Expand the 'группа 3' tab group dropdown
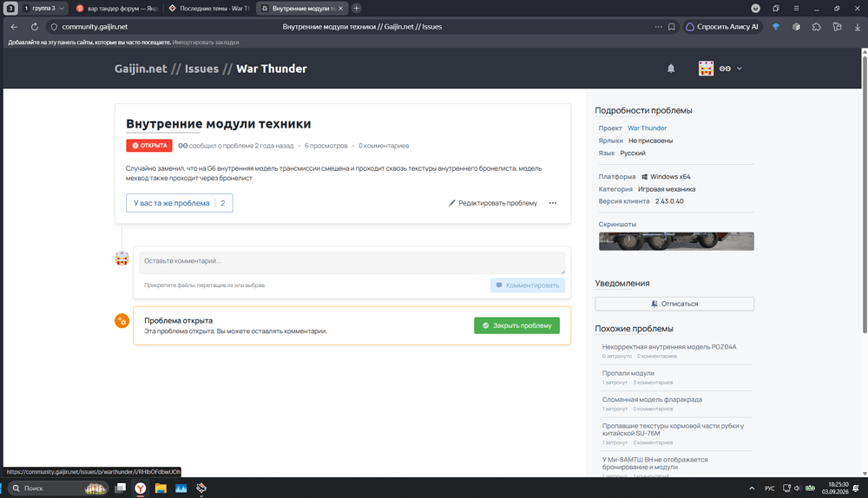This screenshot has width=868, height=498. 62,9
